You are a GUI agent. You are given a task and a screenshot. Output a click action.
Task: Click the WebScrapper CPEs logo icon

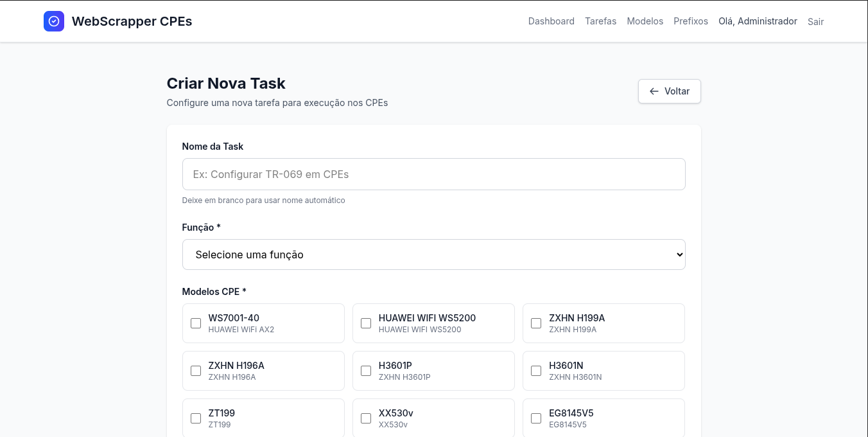pyautogui.click(x=54, y=21)
